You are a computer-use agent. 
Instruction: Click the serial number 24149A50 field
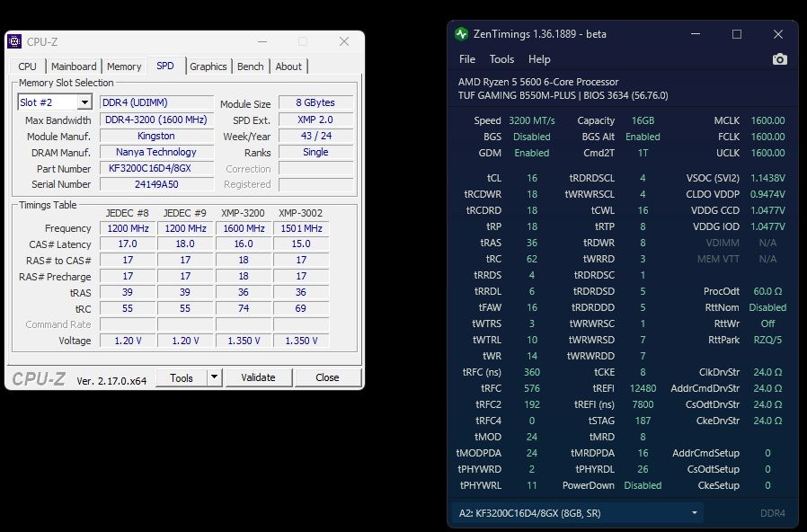coord(156,184)
